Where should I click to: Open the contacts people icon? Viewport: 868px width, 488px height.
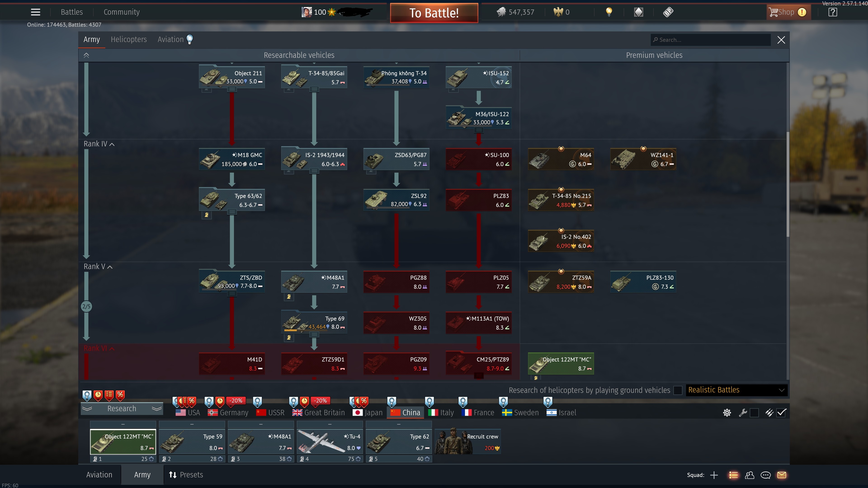click(750, 475)
